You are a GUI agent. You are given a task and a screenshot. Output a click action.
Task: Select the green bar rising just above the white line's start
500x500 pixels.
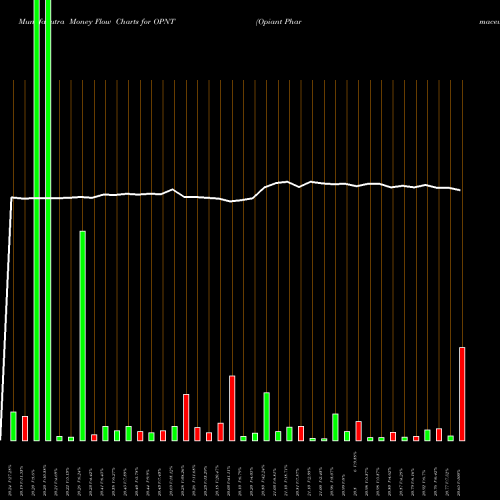pyautogui.click(x=83, y=336)
